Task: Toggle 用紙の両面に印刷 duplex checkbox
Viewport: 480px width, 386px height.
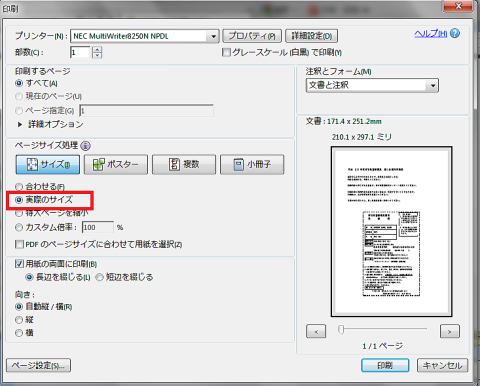Action: click(x=19, y=264)
